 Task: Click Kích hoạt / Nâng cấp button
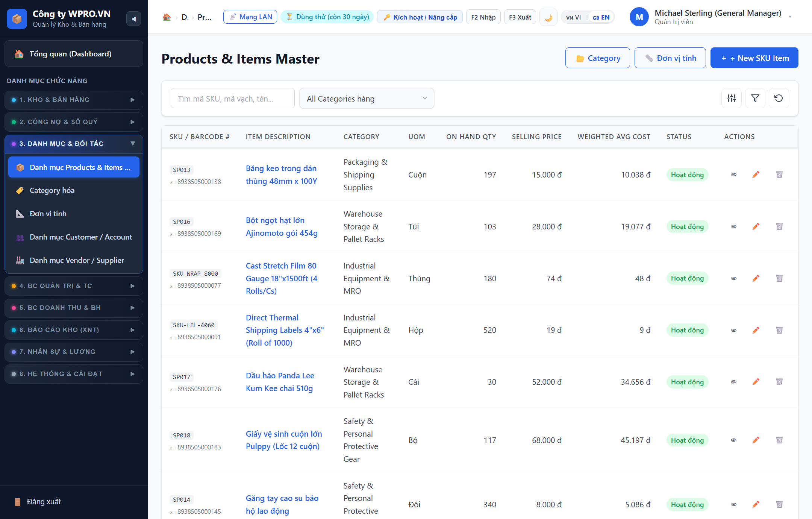pos(420,17)
